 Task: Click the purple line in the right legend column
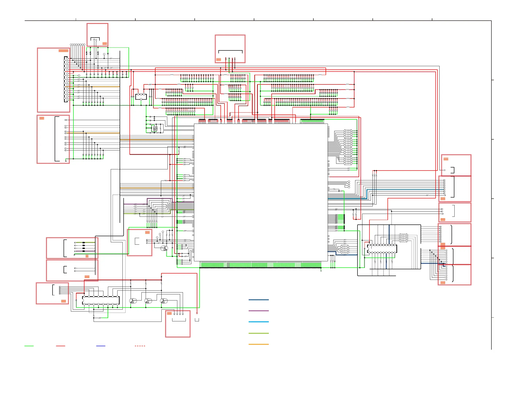(x=258, y=311)
